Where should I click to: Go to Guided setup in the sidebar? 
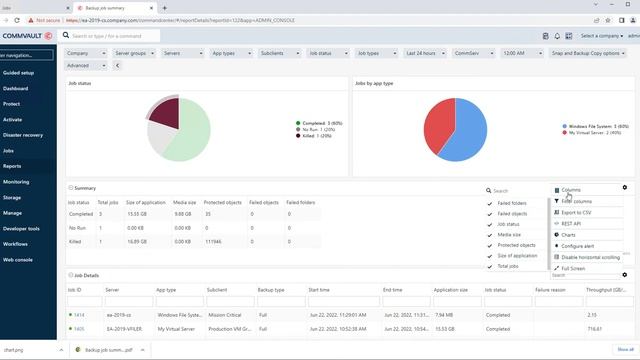(x=18, y=73)
